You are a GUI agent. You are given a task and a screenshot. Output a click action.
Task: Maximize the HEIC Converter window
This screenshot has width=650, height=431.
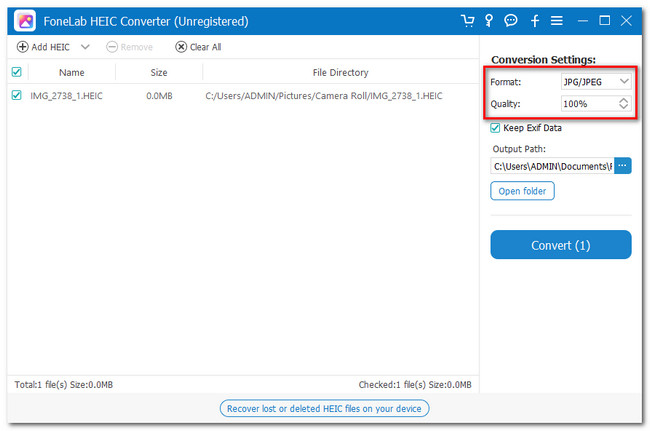[x=604, y=20]
